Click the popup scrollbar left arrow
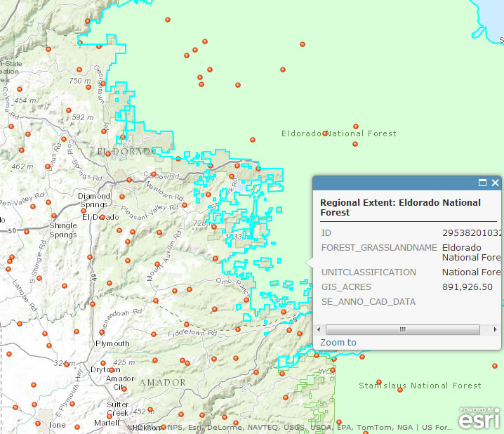 320,329
